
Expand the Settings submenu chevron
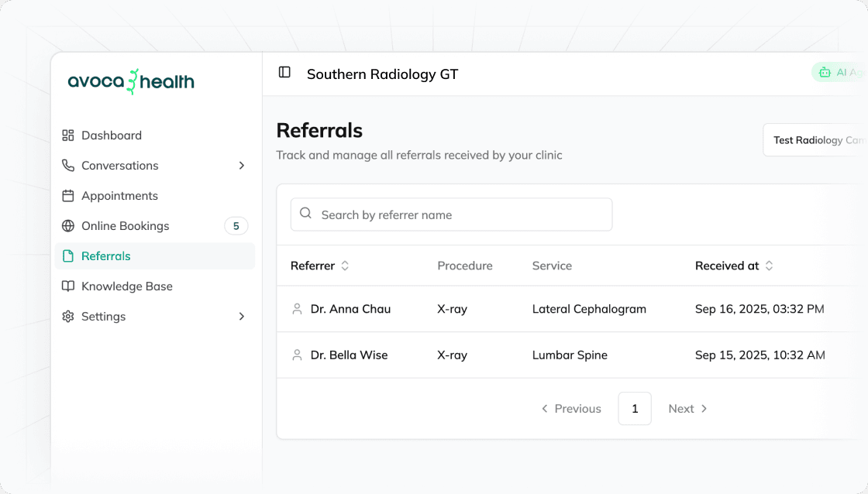point(240,316)
